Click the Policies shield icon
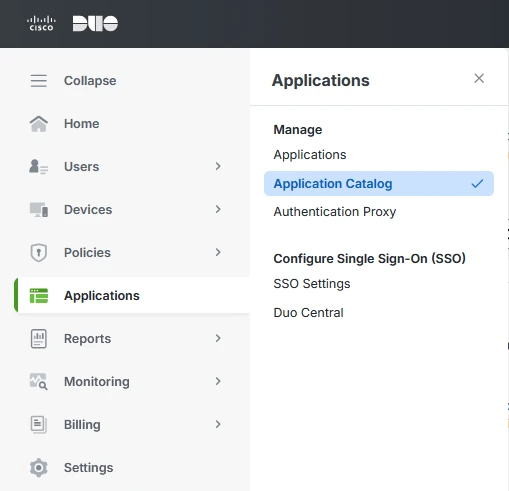Viewport: 509px width, 491px height. [39, 253]
